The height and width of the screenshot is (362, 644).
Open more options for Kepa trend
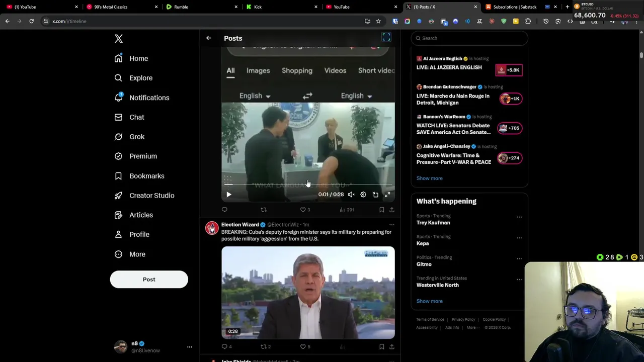(x=519, y=238)
